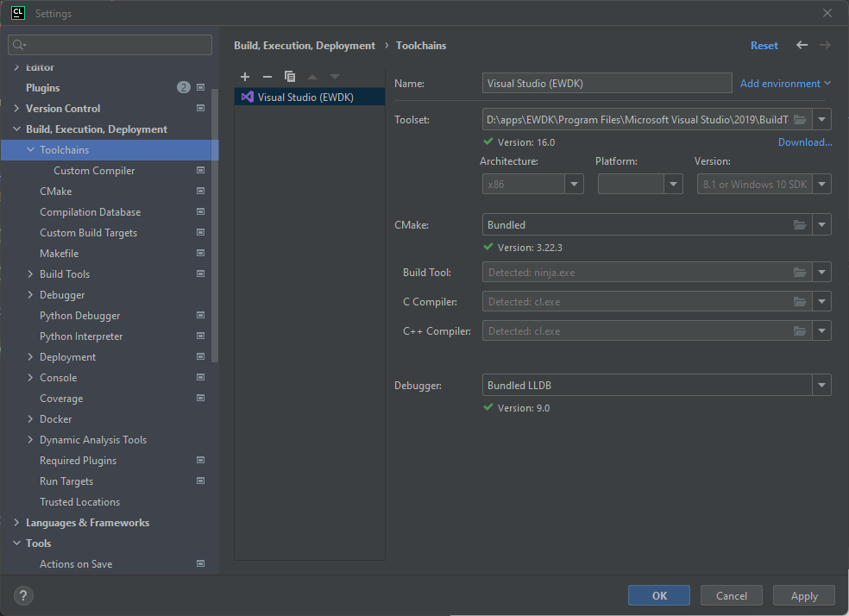Expand Build Tools tree node

coord(30,273)
